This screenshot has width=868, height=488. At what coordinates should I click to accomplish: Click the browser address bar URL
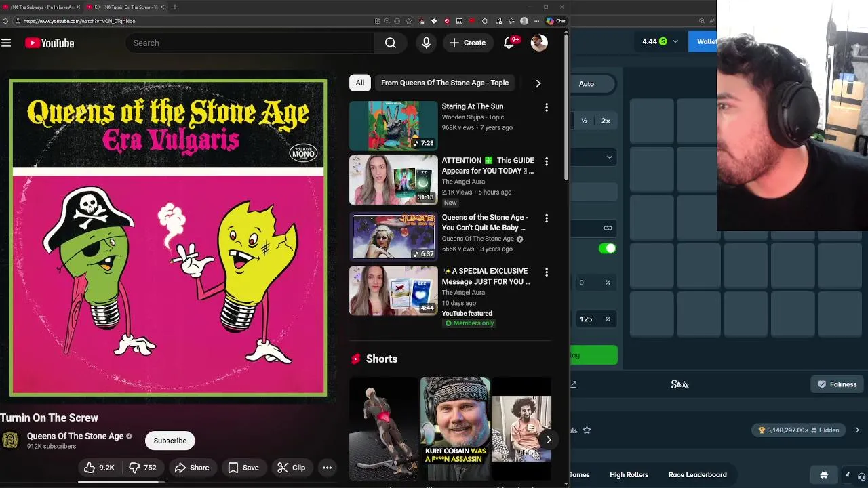coord(79,21)
